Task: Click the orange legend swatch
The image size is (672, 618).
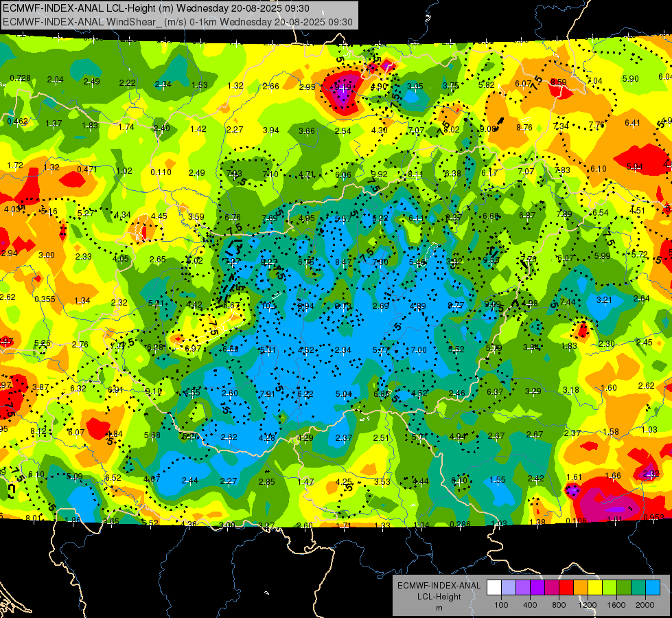Action: [580, 587]
